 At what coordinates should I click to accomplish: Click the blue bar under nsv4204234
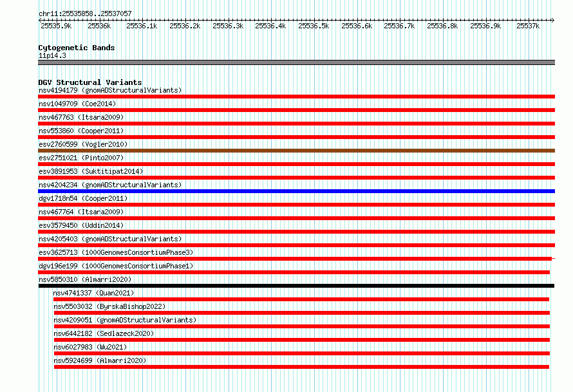(296, 191)
